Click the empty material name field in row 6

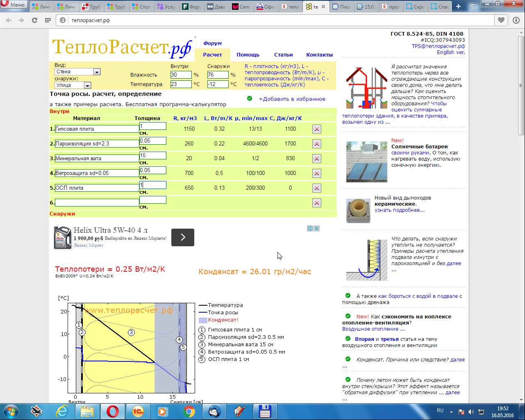pyautogui.click(x=97, y=203)
